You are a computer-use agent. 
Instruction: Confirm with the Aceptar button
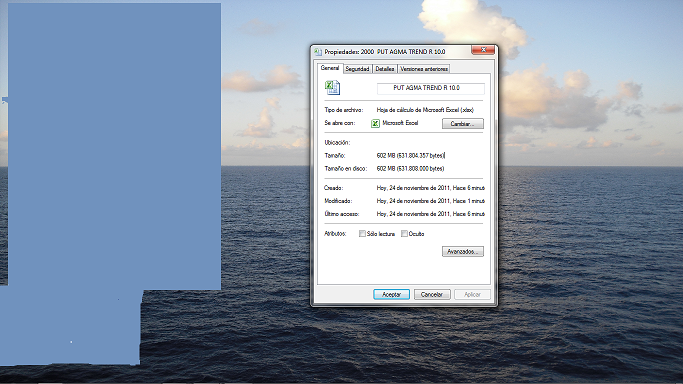391,295
